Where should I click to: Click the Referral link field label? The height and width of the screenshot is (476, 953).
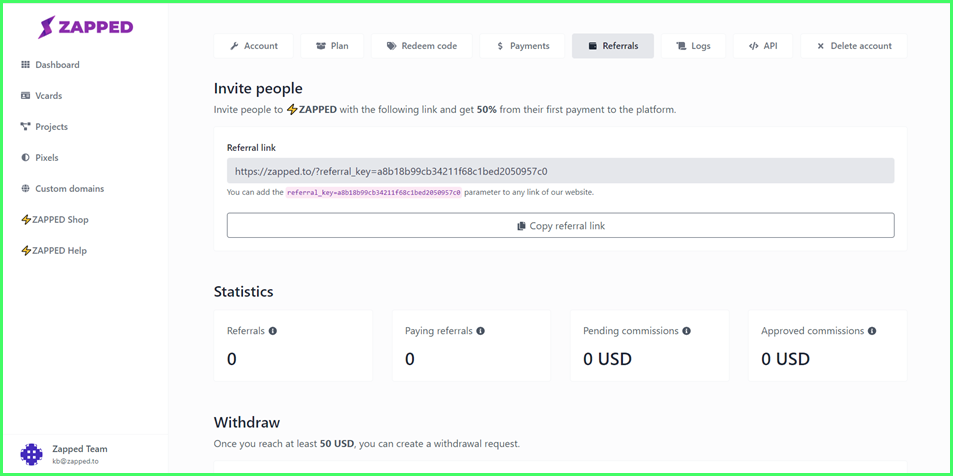(251, 147)
